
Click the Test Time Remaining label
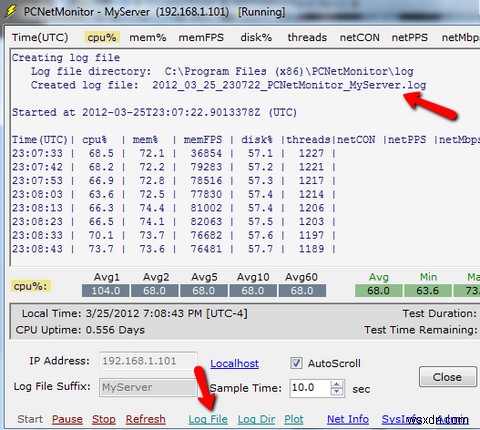[x=421, y=330]
